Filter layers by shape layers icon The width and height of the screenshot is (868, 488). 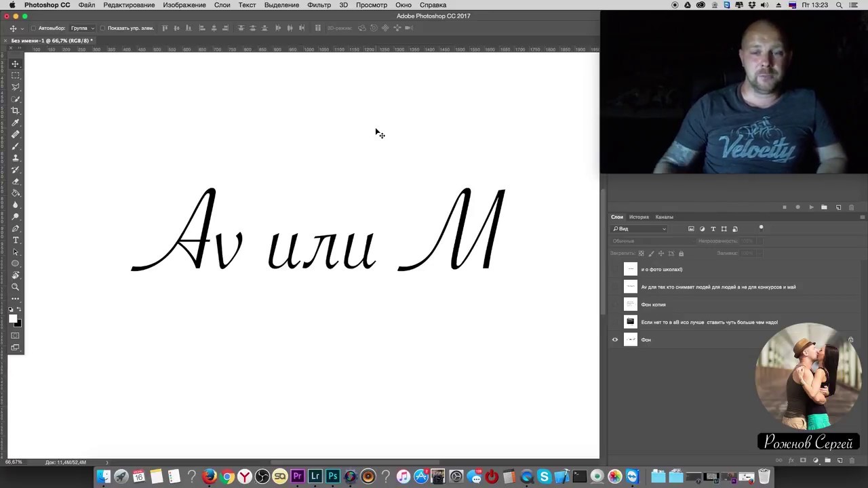(724, 229)
